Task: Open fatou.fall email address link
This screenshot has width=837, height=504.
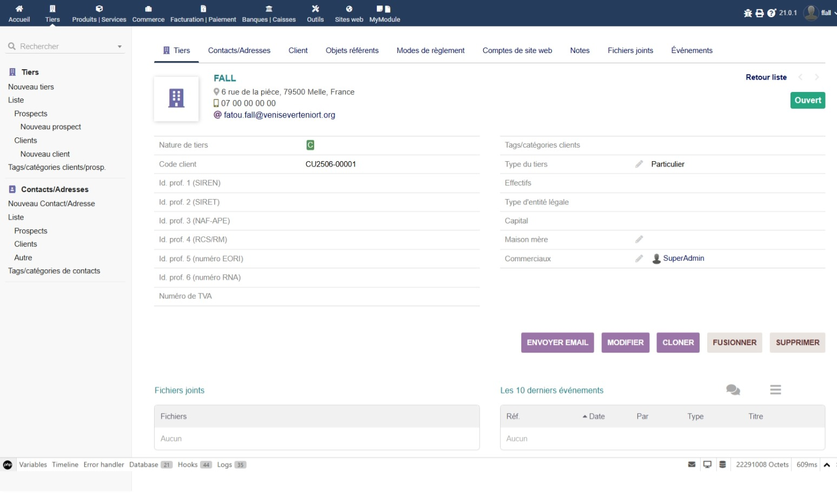Action: click(280, 115)
